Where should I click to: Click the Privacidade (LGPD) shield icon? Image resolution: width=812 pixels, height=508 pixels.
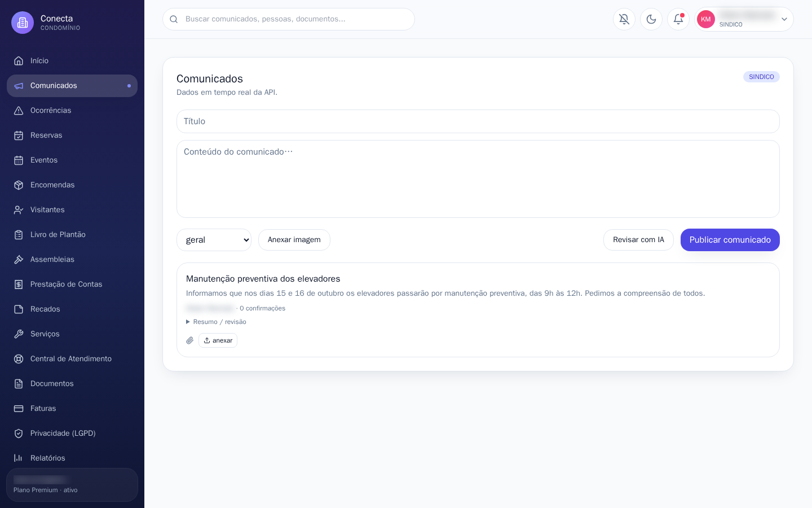click(19, 433)
